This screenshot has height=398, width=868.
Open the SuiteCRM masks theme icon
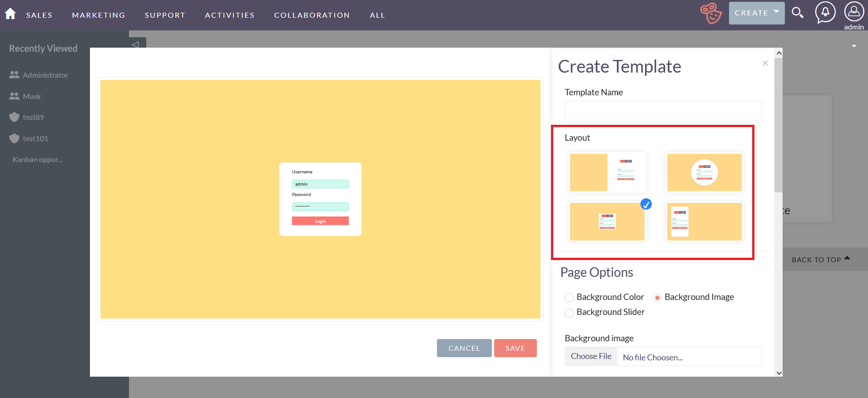(x=711, y=13)
